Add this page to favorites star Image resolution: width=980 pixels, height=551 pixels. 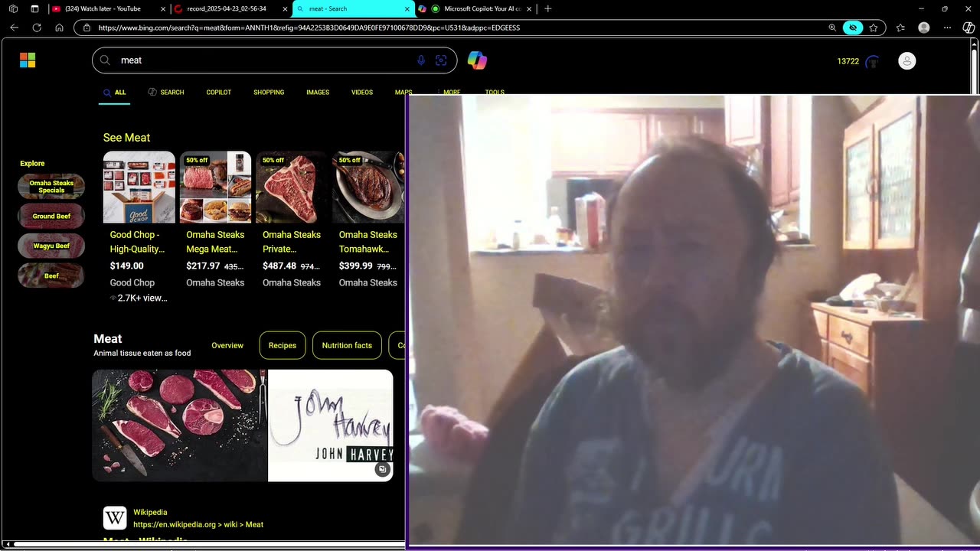pyautogui.click(x=874, y=28)
